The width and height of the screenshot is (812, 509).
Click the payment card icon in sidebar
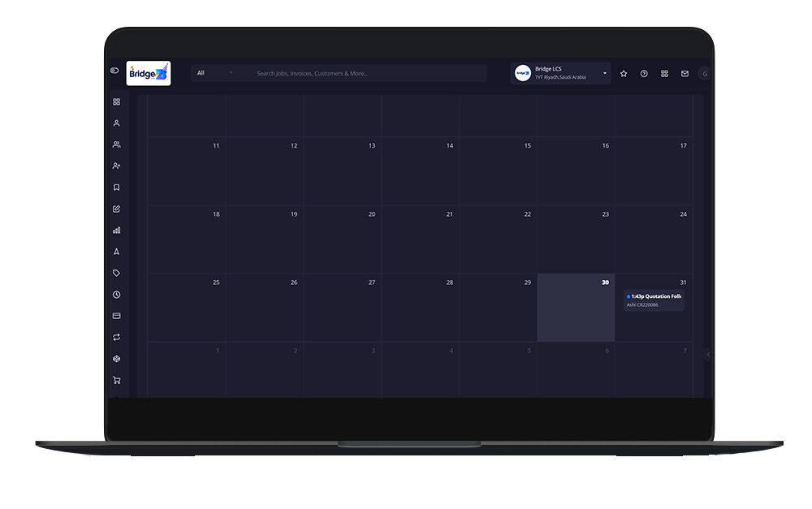[116, 315]
